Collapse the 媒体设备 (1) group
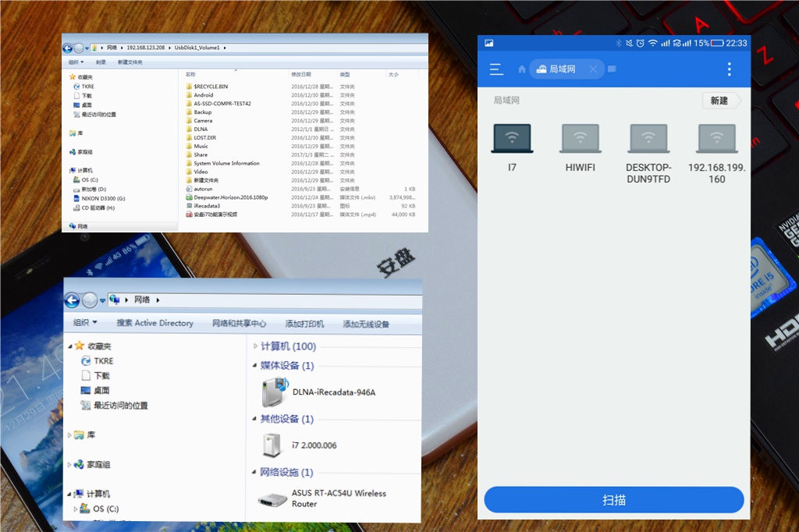 tap(255, 365)
